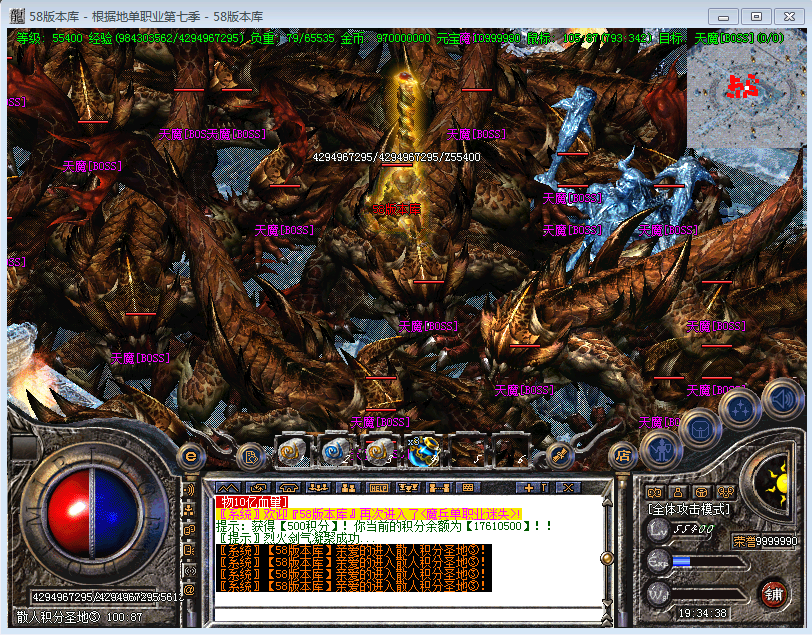The width and height of the screenshot is (812, 635).
Task: Click the two-figures icon in the chat toolbar
Action: (349, 487)
